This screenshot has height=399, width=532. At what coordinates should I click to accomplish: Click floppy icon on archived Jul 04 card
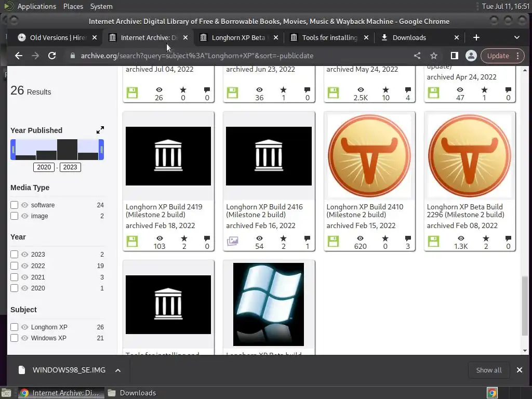[132, 92]
